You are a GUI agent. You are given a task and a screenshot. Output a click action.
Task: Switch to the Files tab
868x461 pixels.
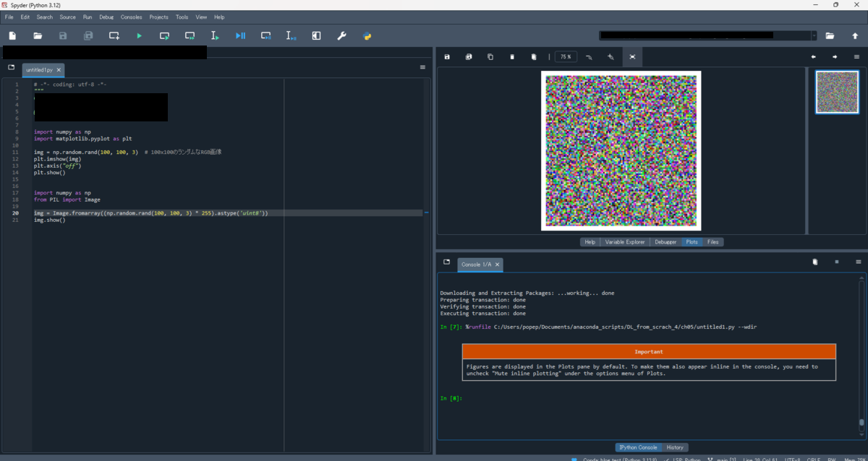pyautogui.click(x=713, y=242)
